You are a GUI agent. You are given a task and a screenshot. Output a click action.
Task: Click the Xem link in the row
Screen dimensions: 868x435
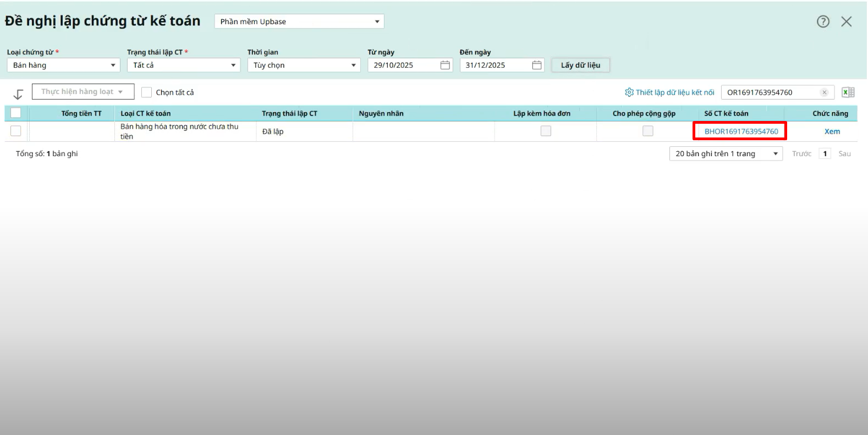tap(832, 131)
